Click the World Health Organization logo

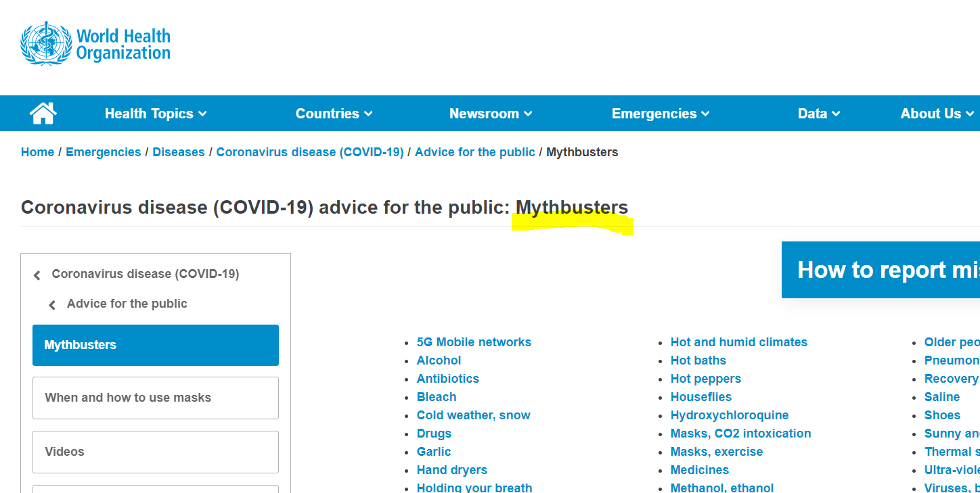[95, 44]
